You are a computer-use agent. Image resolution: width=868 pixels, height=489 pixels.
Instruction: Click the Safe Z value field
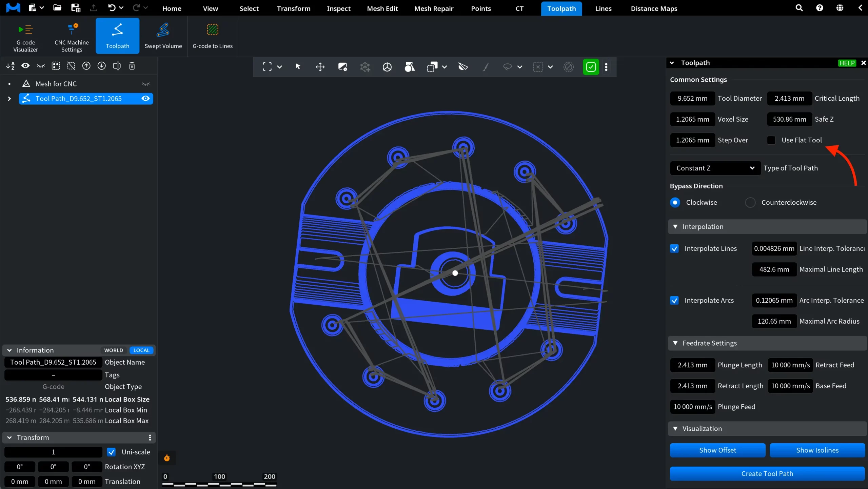[x=789, y=119]
